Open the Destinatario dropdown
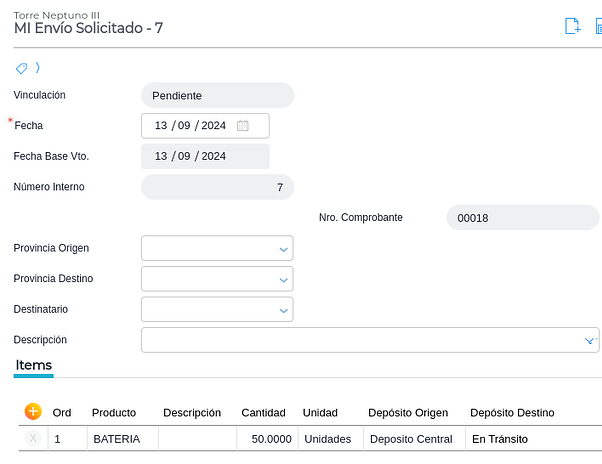 coord(283,310)
